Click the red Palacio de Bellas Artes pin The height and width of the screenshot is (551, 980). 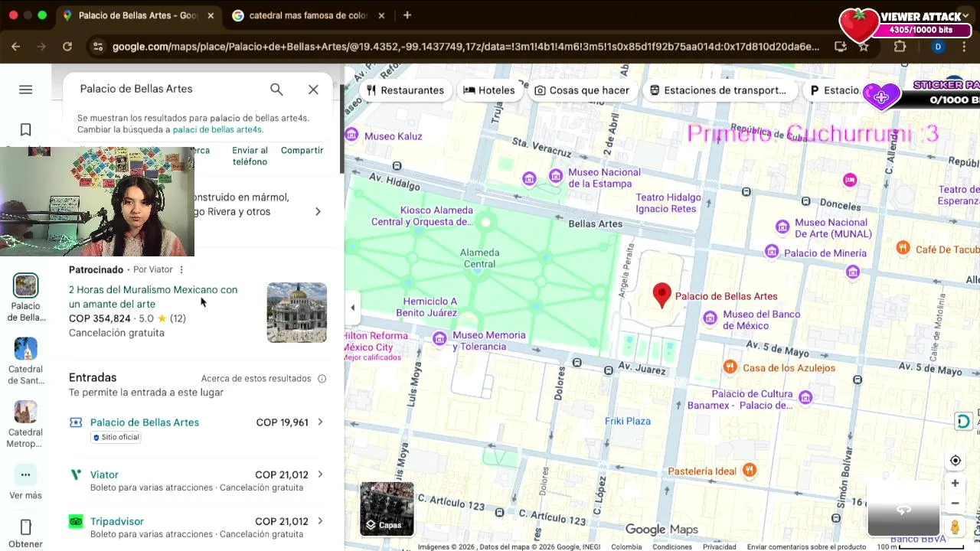pos(661,295)
